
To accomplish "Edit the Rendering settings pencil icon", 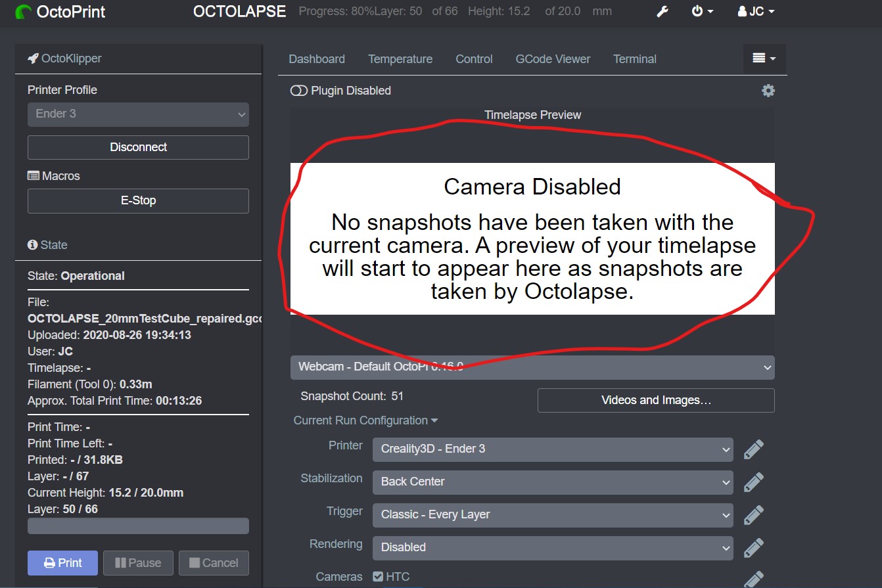I will 753,547.
